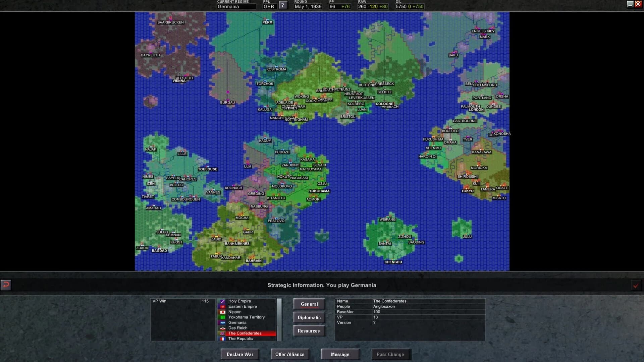
Task: Click the red back arrow icon
Action: (x=5, y=285)
